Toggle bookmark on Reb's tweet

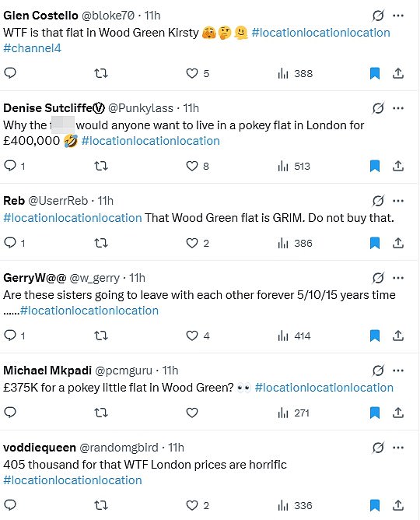[x=375, y=243]
